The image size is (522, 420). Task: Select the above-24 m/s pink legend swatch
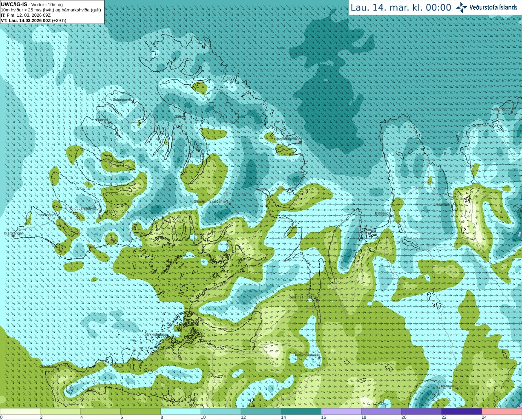click(502, 411)
